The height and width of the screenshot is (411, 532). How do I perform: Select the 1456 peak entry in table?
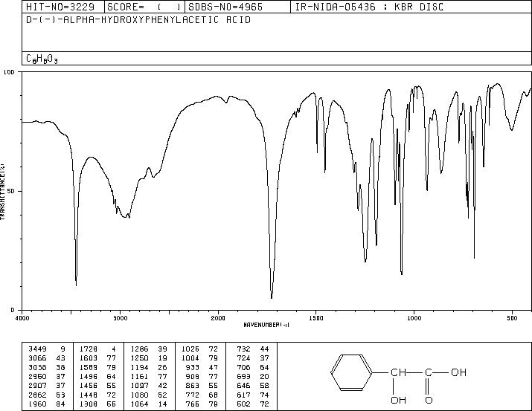[98, 386]
